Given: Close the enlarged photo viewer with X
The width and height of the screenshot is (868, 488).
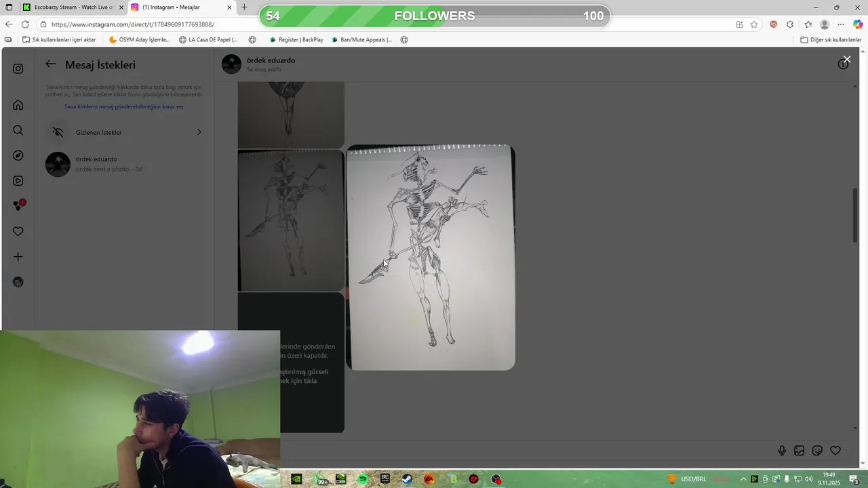Looking at the screenshot, I should (847, 60).
